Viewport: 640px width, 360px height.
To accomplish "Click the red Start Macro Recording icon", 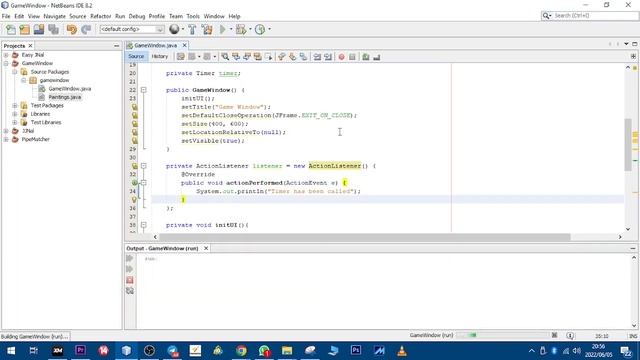I will click(x=342, y=57).
